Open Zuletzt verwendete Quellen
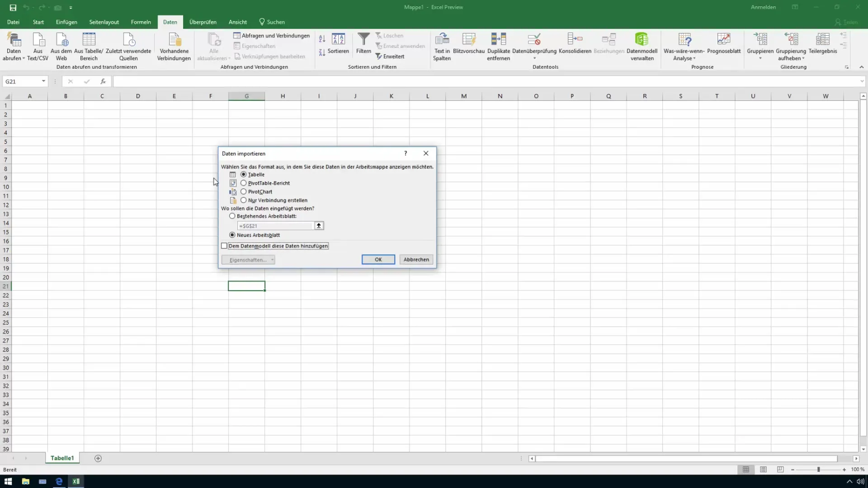The image size is (868, 488). [x=128, y=47]
